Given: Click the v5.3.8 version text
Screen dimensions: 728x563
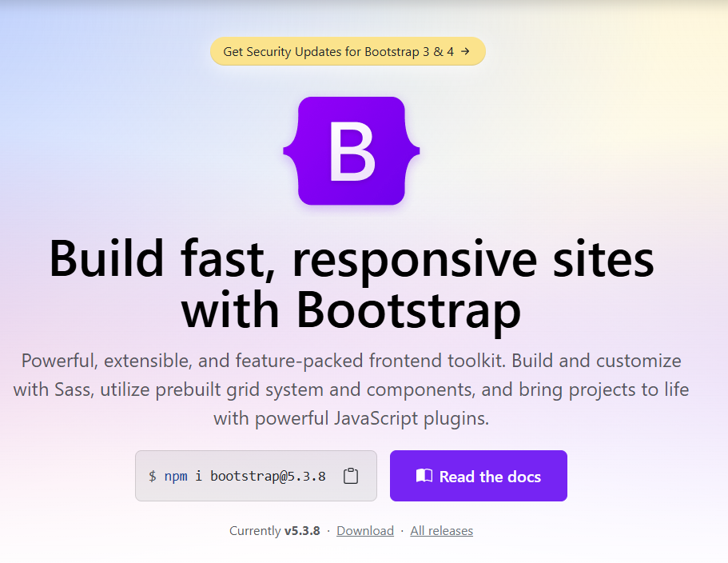Looking at the screenshot, I should tap(302, 530).
